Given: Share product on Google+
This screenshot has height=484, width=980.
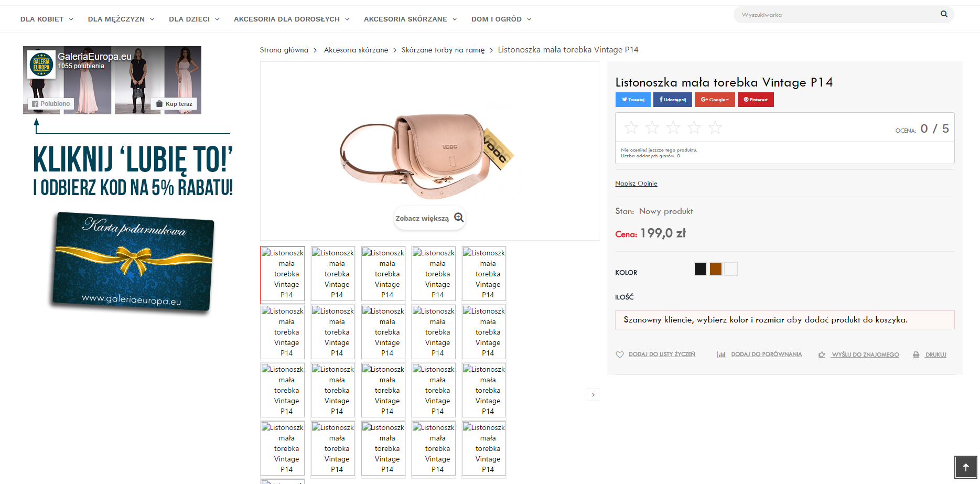Looking at the screenshot, I should pyautogui.click(x=715, y=100).
